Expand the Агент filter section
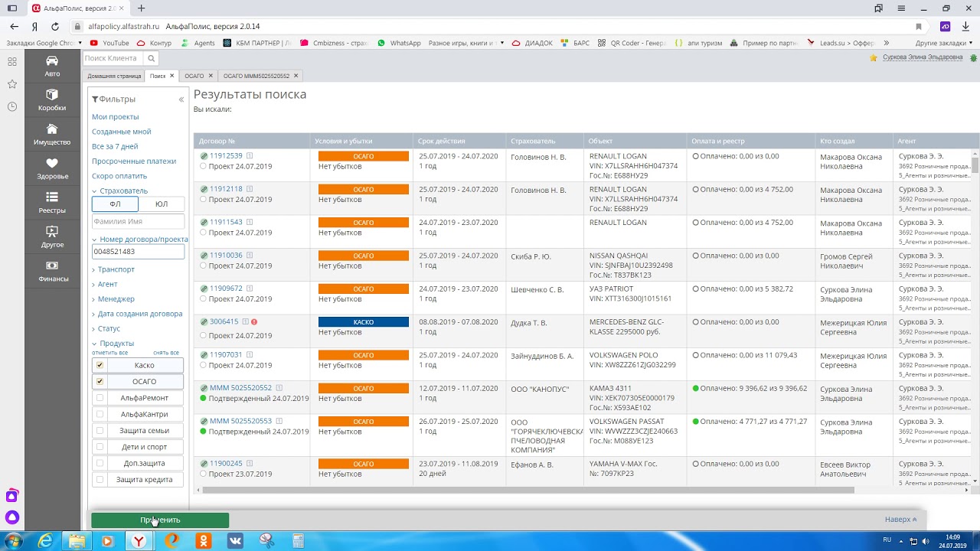This screenshot has width=980, height=551. [105, 284]
